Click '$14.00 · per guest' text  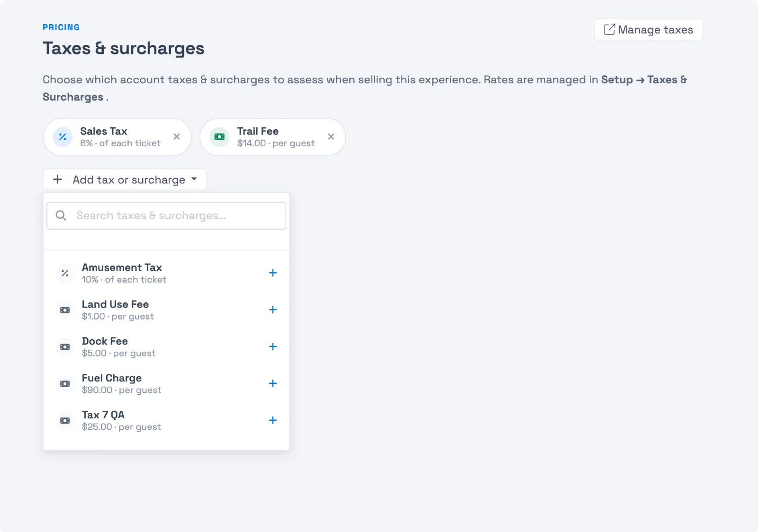click(x=276, y=143)
